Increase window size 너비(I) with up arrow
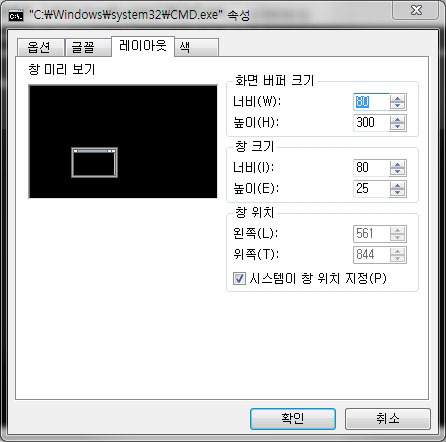This screenshot has height=442, width=446. click(x=397, y=164)
